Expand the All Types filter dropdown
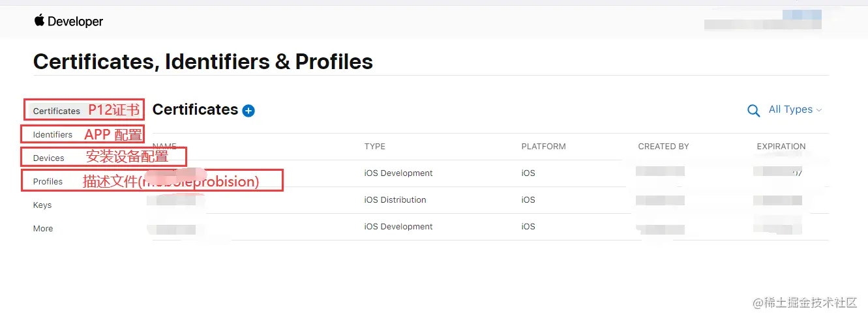Viewport: 868px width, 320px height. click(795, 109)
